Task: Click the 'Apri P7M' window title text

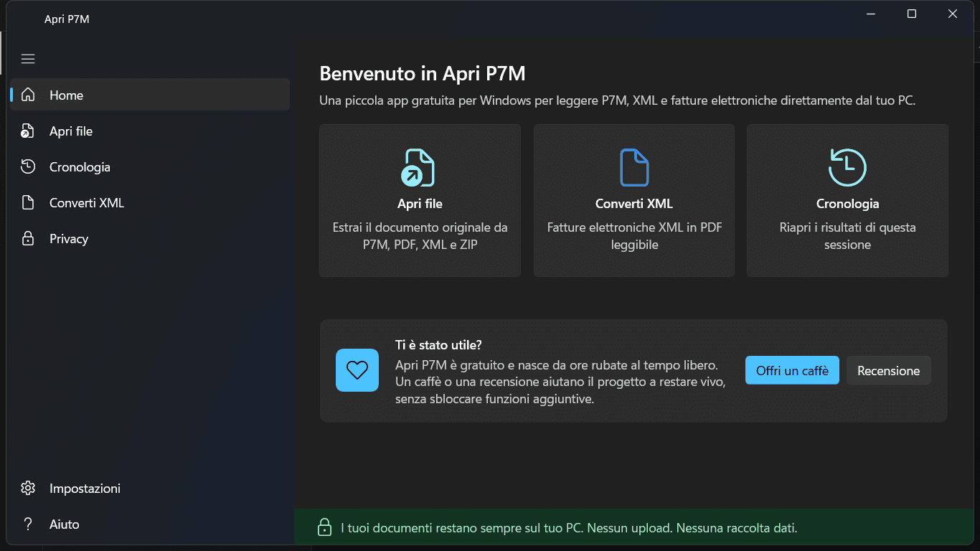Action: pyautogui.click(x=67, y=19)
